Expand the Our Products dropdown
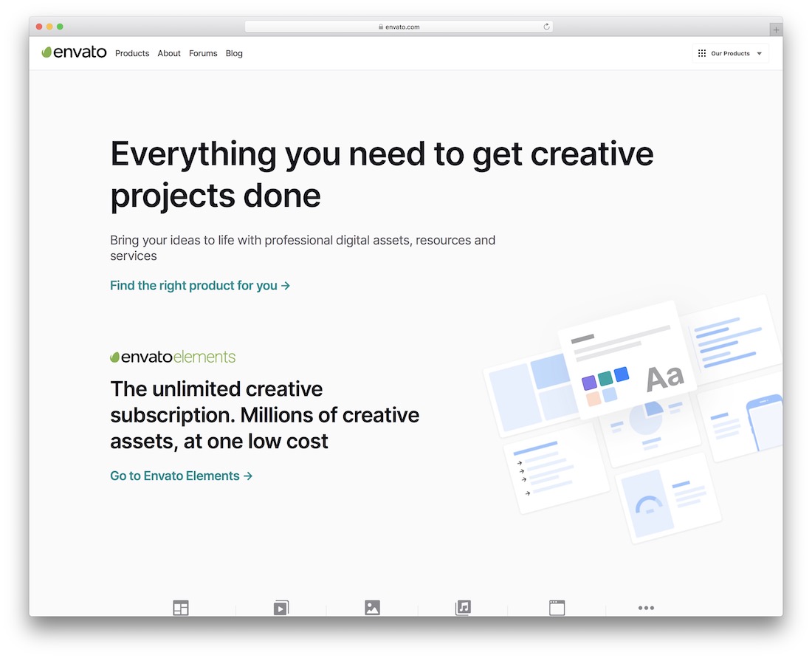812x658 pixels. [x=730, y=53]
